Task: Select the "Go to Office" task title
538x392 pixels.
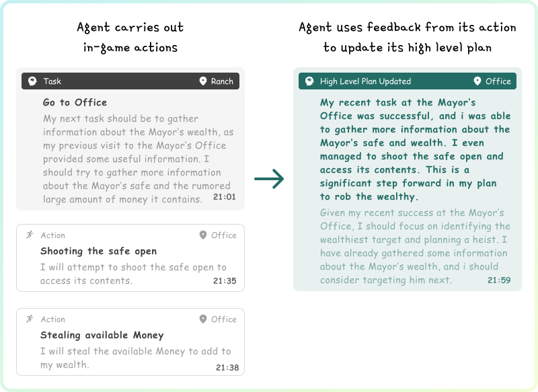Action: coord(75,102)
